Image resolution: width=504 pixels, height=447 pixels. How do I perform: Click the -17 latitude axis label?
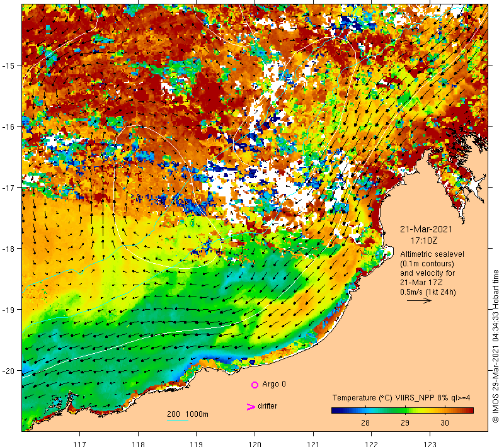(x=8, y=187)
